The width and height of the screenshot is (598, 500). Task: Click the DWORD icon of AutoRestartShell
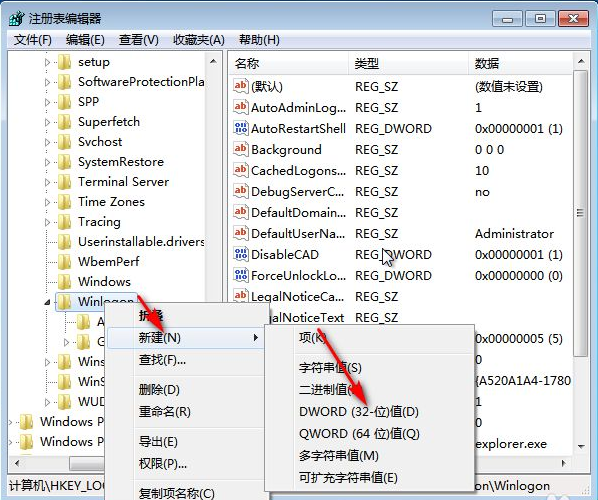coord(241,128)
